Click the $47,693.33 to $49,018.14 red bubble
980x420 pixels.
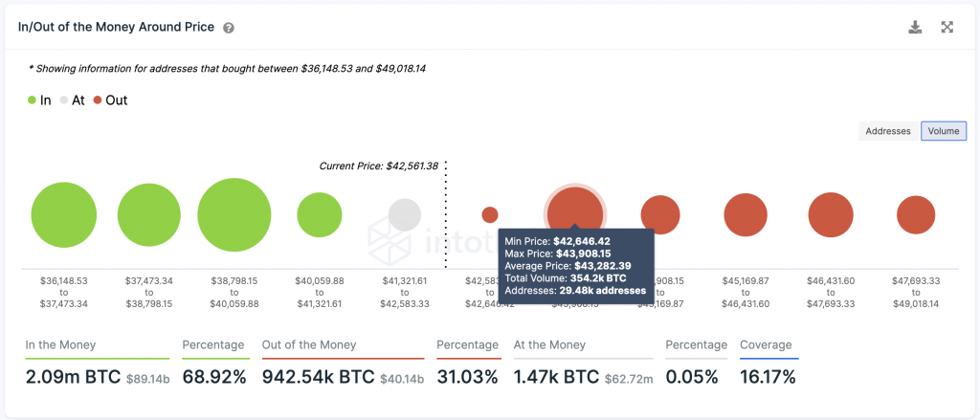pos(916,215)
